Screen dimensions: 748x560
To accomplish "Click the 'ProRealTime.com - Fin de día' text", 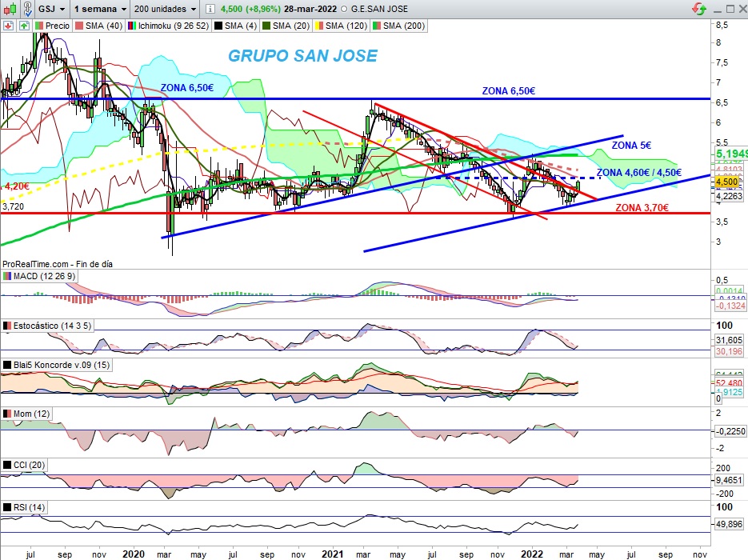I will pos(58,264).
